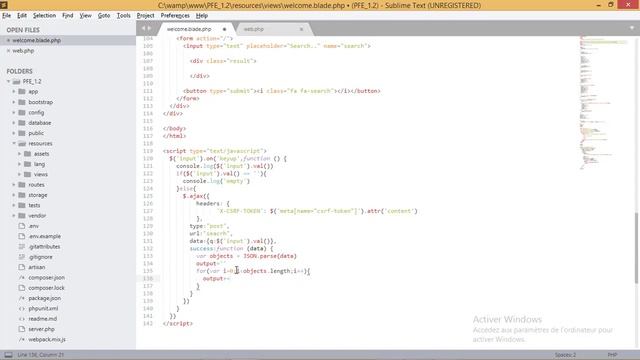Expand the public folder
The width and height of the screenshot is (640, 360).
[x=13, y=133]
